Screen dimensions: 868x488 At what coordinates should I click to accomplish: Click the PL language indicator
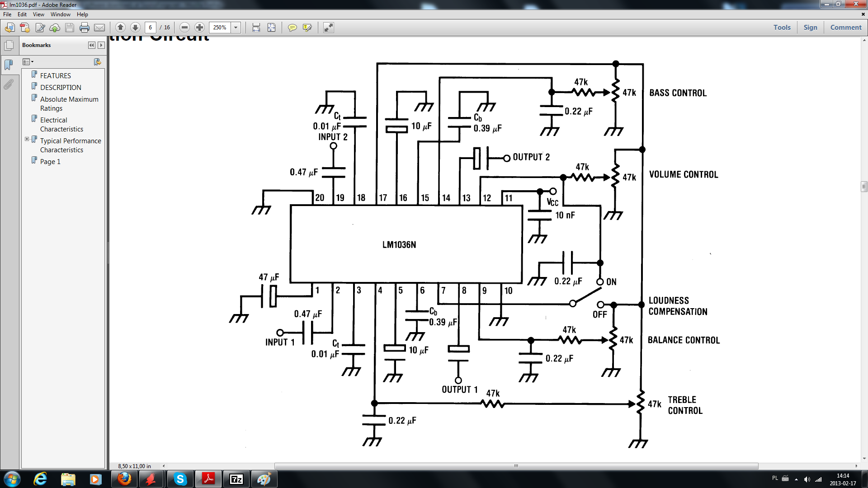(x=775, y=478)
